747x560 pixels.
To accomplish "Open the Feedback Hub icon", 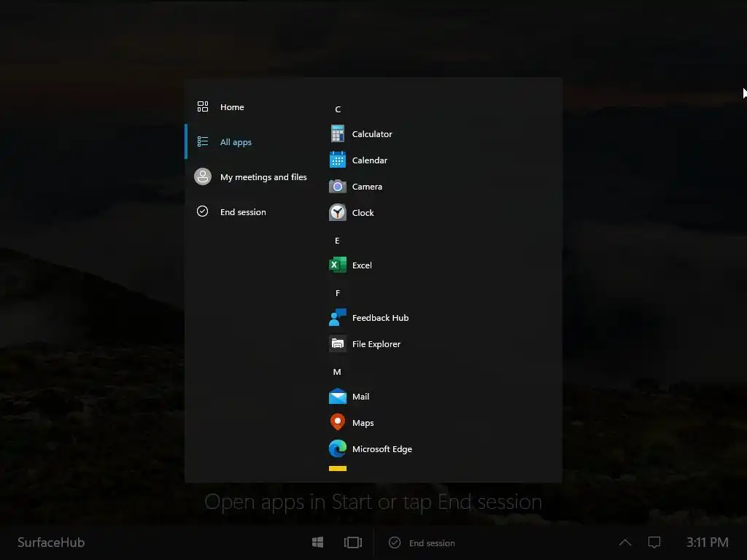I will pyautogui.click(x=337, y=318).
